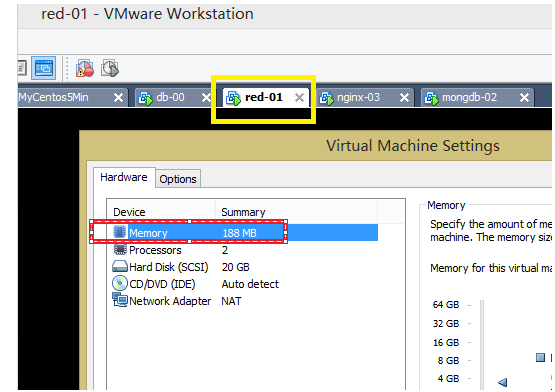Close the mongodb-02 tab
555x392 pixels.
pos(524,97)
